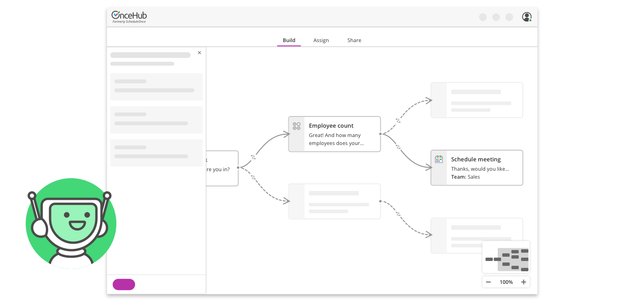The width and height of the screenshot is (644, 304).
Task: Switch to the Assign tab
Action: 321,40
